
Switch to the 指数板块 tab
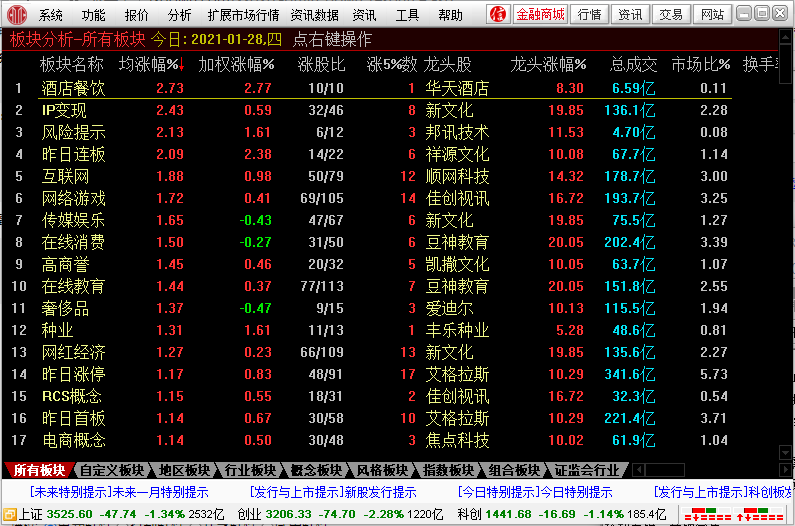[x=448, y=470]
